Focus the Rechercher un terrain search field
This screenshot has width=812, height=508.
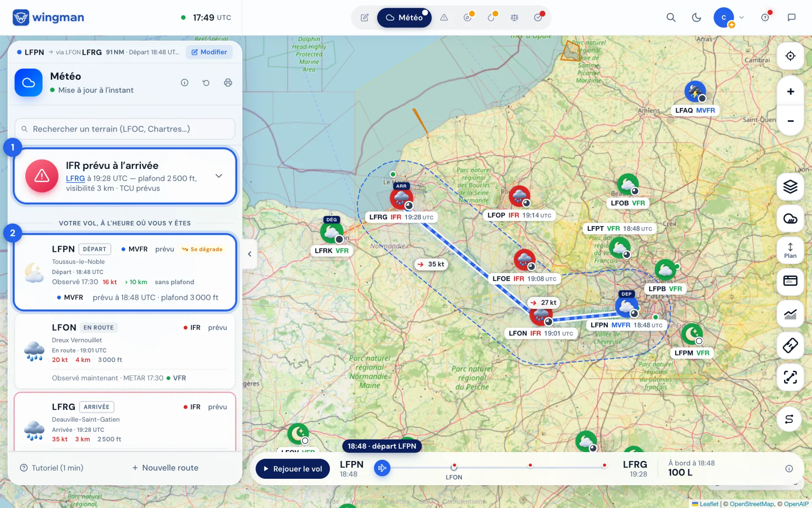[125, 129]
